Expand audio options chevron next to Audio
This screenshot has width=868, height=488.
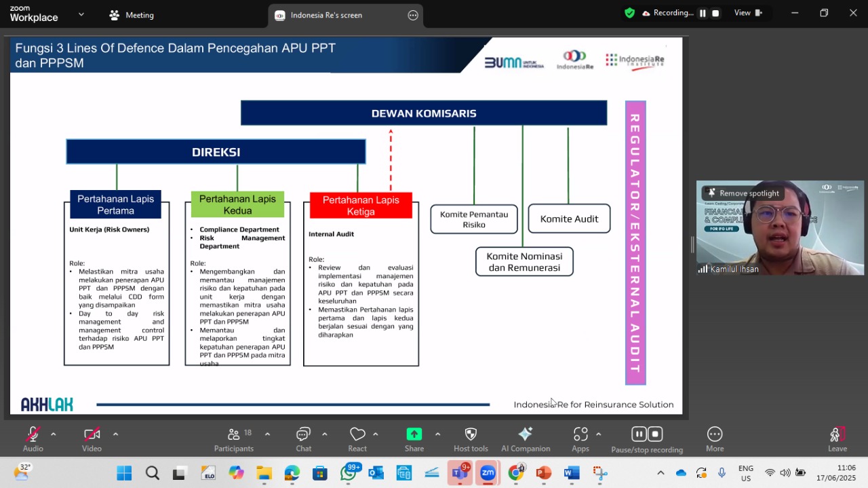[x=54, y=434]
